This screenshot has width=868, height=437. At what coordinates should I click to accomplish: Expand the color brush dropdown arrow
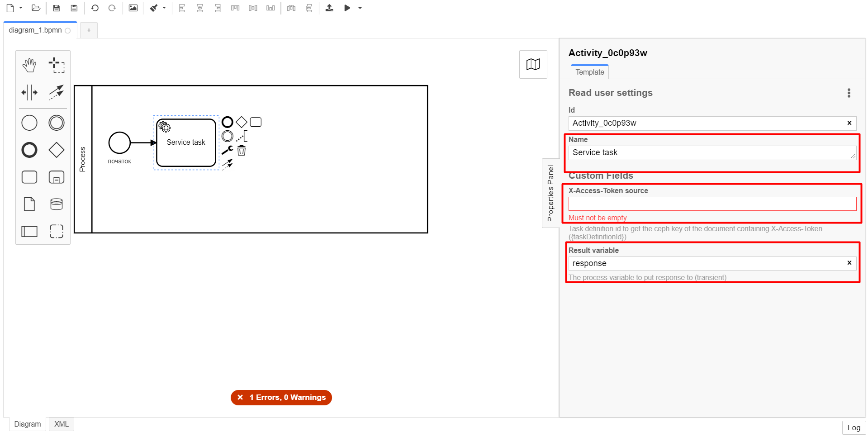[164, 8]
